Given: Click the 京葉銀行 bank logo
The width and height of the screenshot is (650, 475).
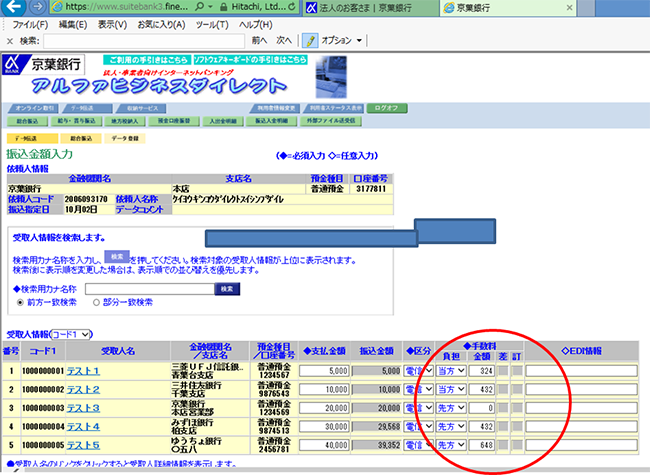Looking at the screenshot, I should pos(43,64).
